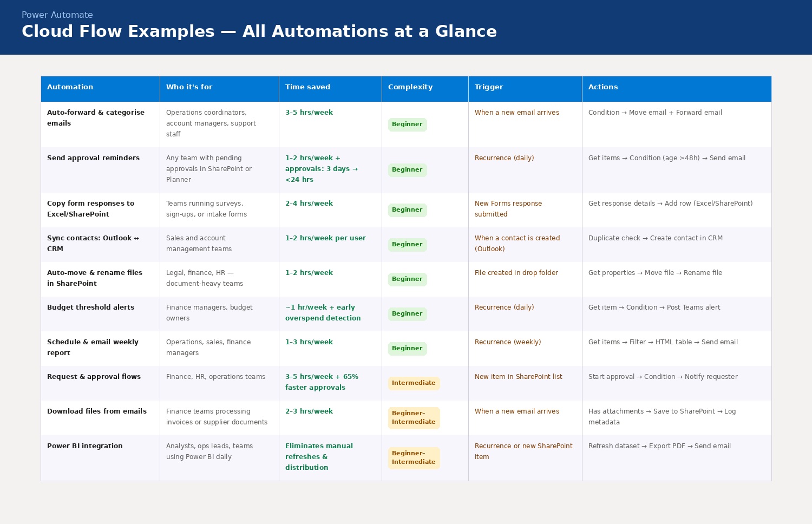The width and height of the screenshot is (812, 524).
Task: Click the "Trigger" column header
Action: (x=525, y=89)
